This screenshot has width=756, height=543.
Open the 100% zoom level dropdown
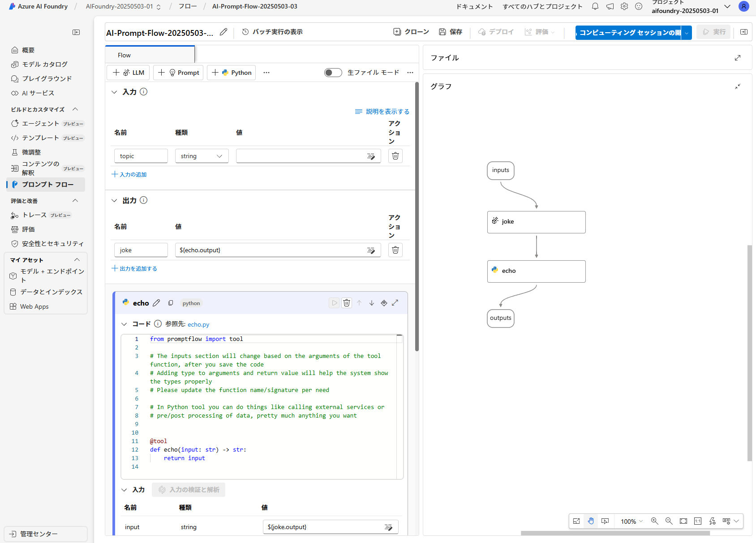tap(631, 521)
